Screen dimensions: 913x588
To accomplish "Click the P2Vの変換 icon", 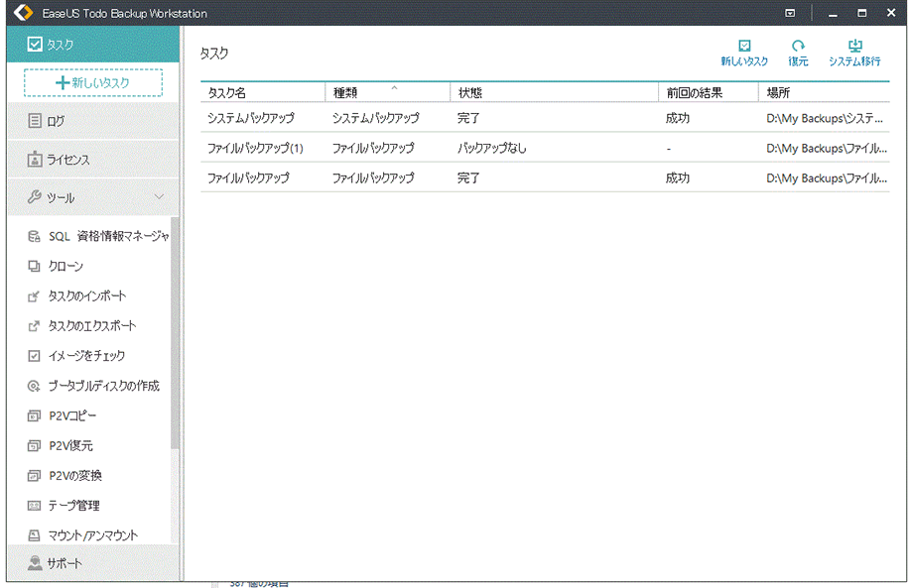I will (x=34, y=475).
